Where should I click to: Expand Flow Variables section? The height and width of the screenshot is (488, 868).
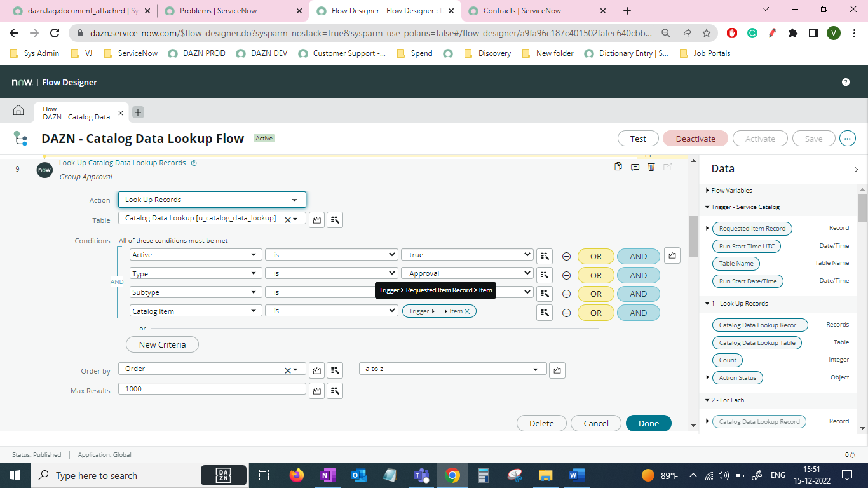click(707, 191)
